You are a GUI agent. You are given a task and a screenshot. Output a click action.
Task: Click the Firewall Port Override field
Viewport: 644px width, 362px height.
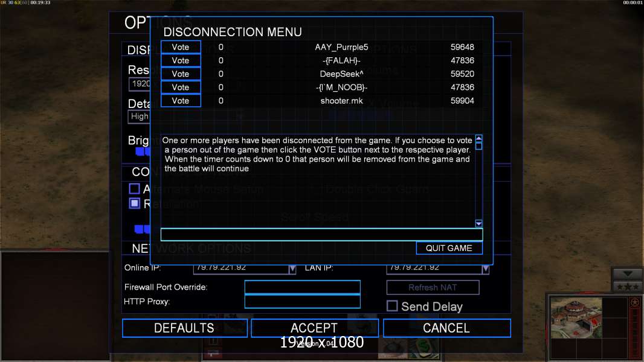click(x=302, y=287)
